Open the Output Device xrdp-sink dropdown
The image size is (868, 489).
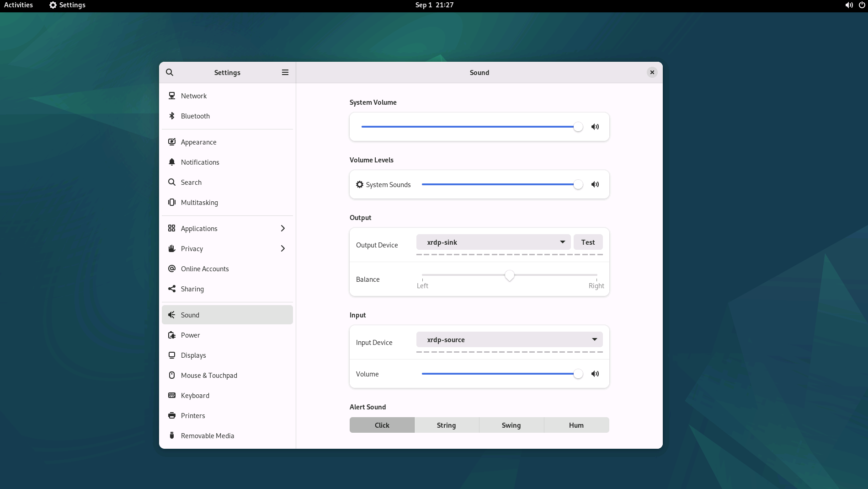(493, 242)
